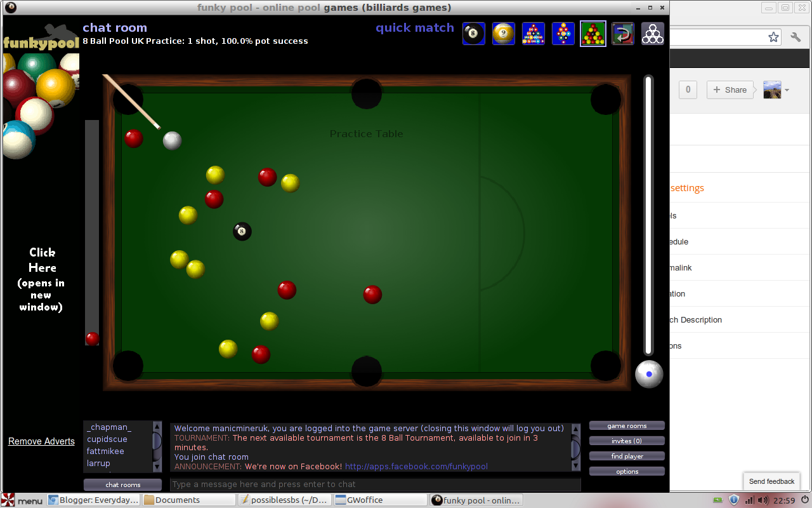Viewport: 812px width, 508px height.
Task: Click the shield icon in the system tray
Action: click(734, 500)
